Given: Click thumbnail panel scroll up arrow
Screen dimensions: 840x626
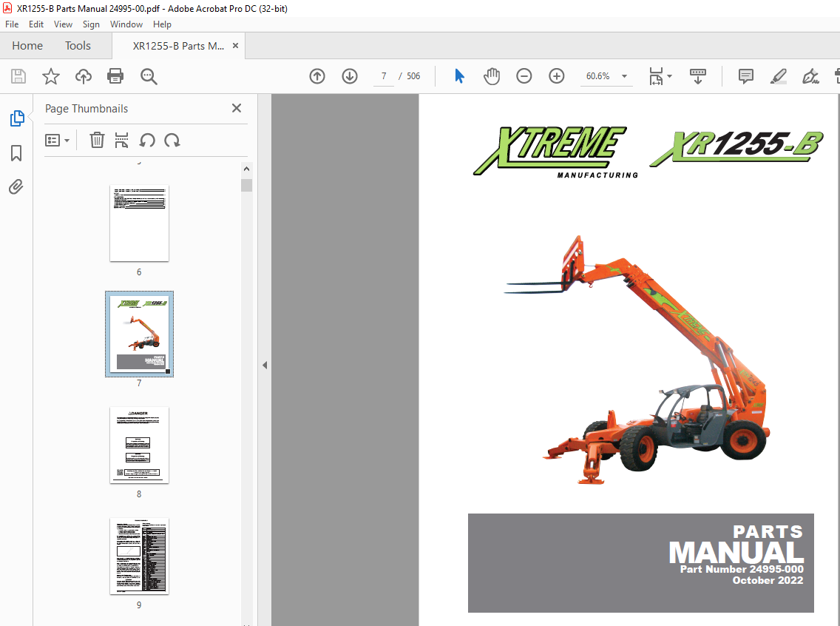Looking at the screenshot, I should pyautogui.click(x=246, y=169).
